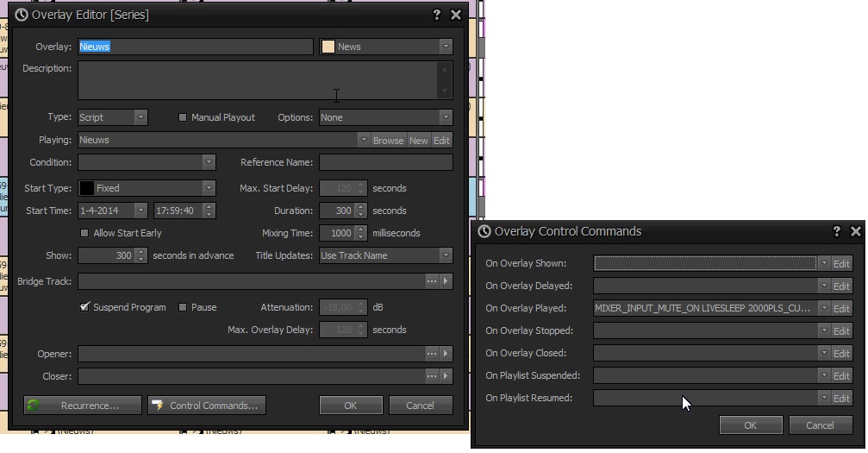The width and height of the screenshot is (868, 453).
Task: Click Browse next to the Playing field
Action: [388, 141]
